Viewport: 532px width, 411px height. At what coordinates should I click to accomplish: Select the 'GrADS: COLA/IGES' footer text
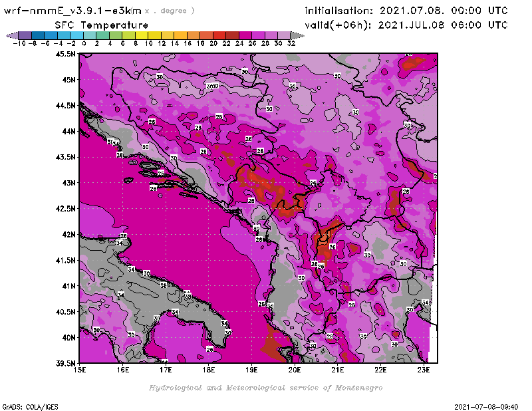click(x=30, y=406)
